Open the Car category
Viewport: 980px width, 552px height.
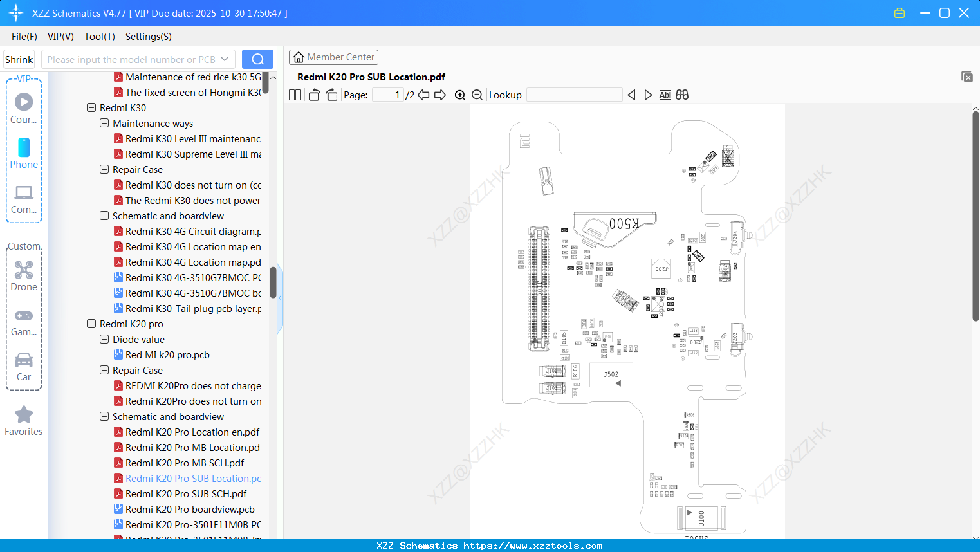pyautogui.click(x=24, y=367)
